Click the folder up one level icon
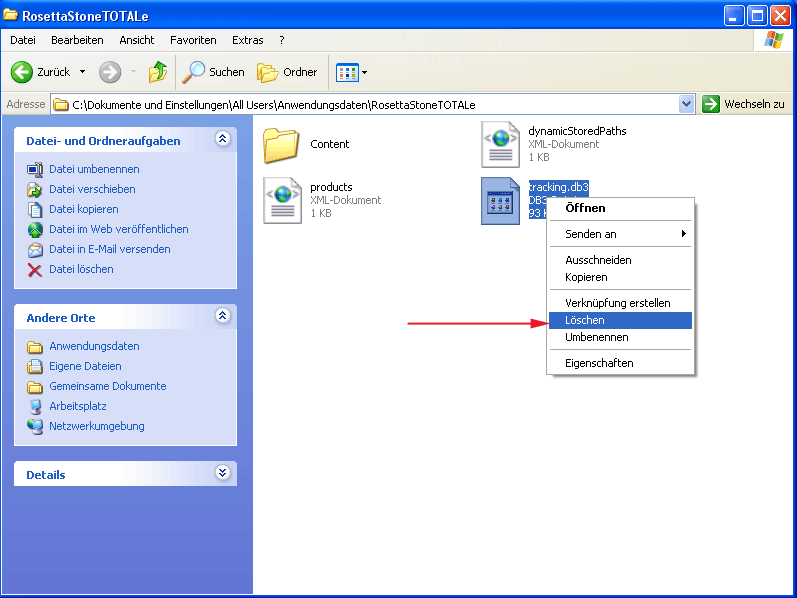This screenshot has height=598, width=797. point(158,72)
